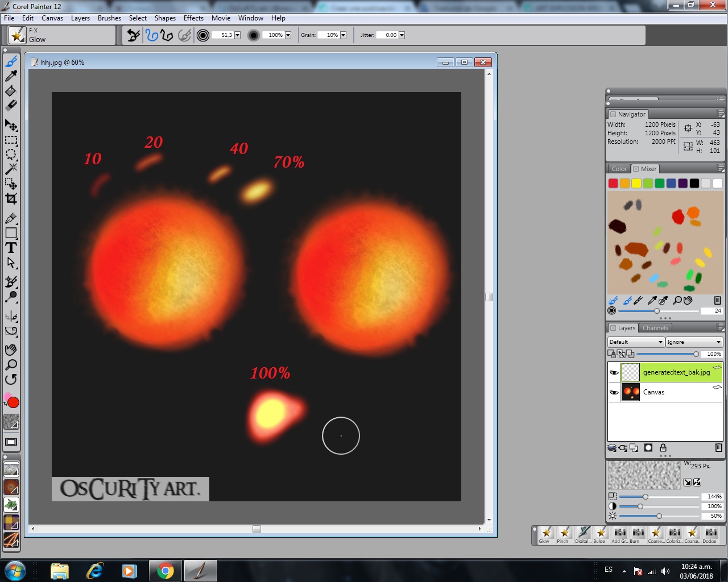728x582 pixels.
Task: Select the Paint Bucket tool
Action: click(11, 91)
